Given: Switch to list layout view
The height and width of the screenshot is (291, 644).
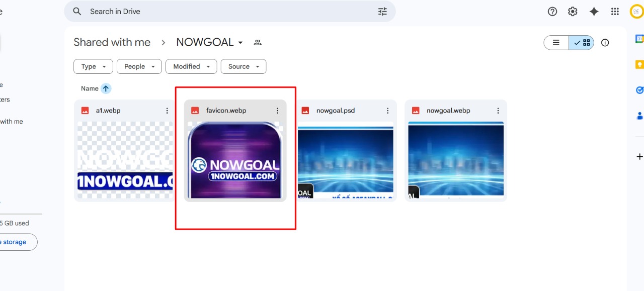Looking at the screenshot, I should pos(556,43).
